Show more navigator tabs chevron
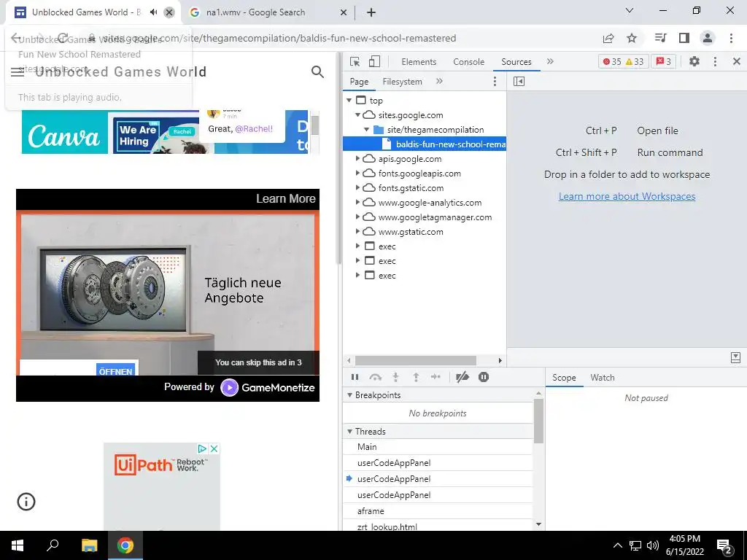 (x=439, y=82)
